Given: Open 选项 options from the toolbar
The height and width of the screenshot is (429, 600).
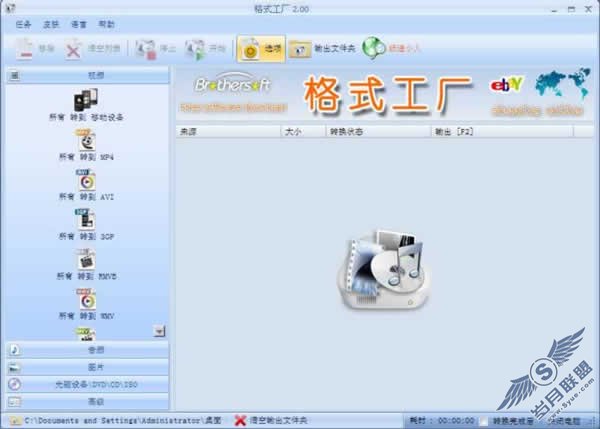Looking at the screenshot, I should tap(261, 49).
